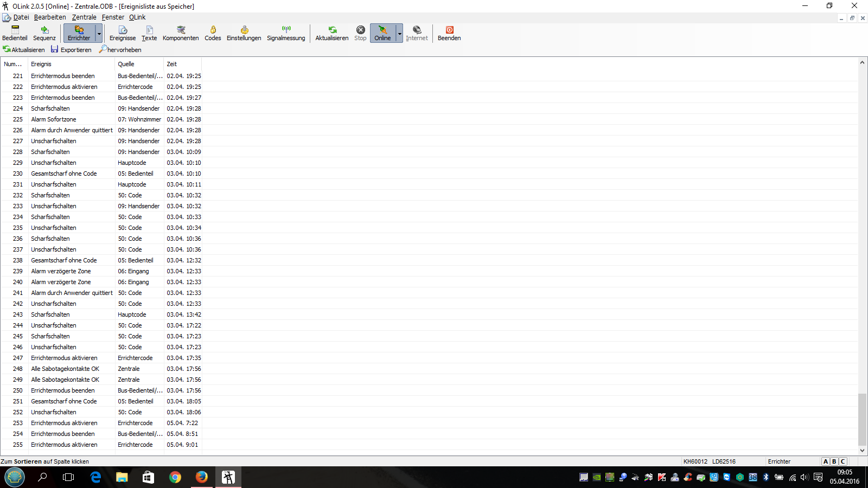Toggle the Errichter mode button

(x=79, y=33)
